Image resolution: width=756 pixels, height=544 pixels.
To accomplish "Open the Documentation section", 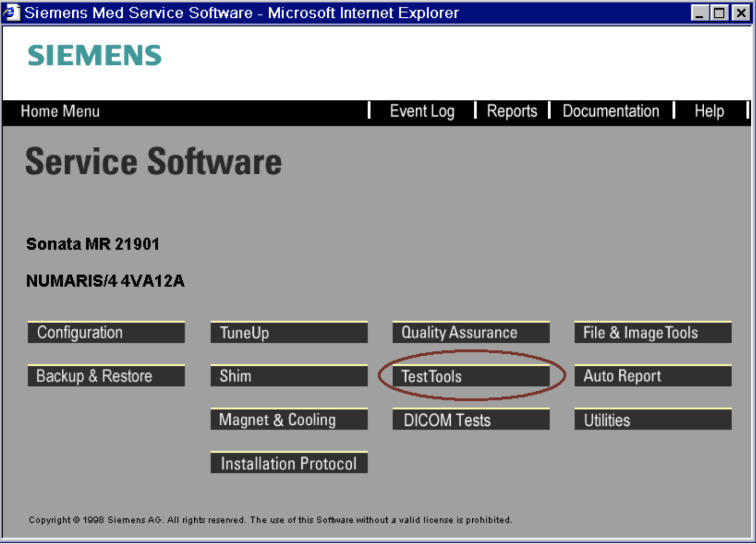I will [x=610, y=111].
